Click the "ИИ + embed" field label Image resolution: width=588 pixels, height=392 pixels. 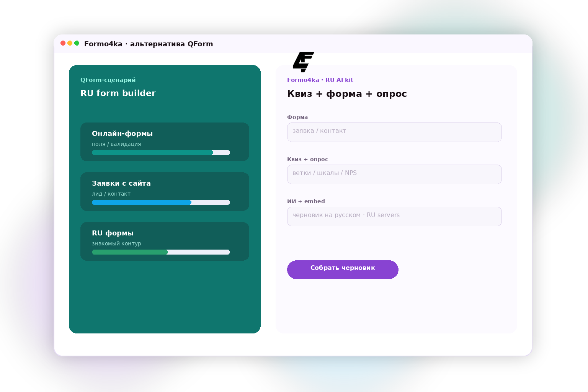(306, 201)
